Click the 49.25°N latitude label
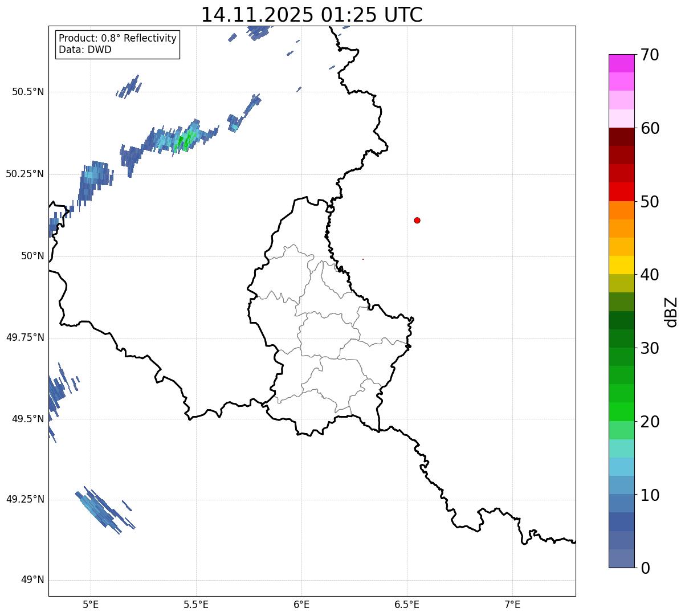The width and height of the screenshot is (685, 616). [x=25, y=499]
